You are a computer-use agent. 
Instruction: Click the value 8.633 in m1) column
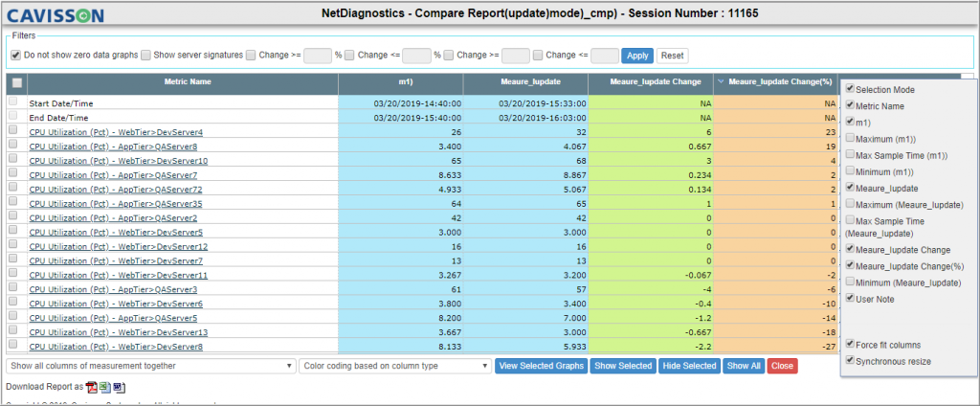click(x=450, y=175)
